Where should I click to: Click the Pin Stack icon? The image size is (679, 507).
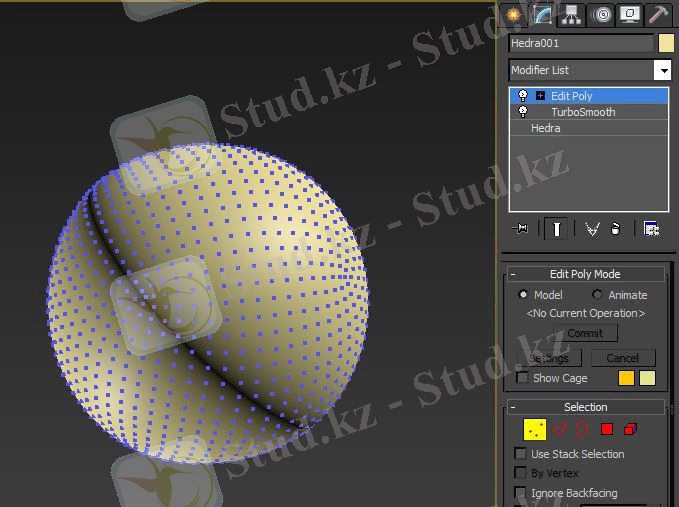tap(521, 229)
